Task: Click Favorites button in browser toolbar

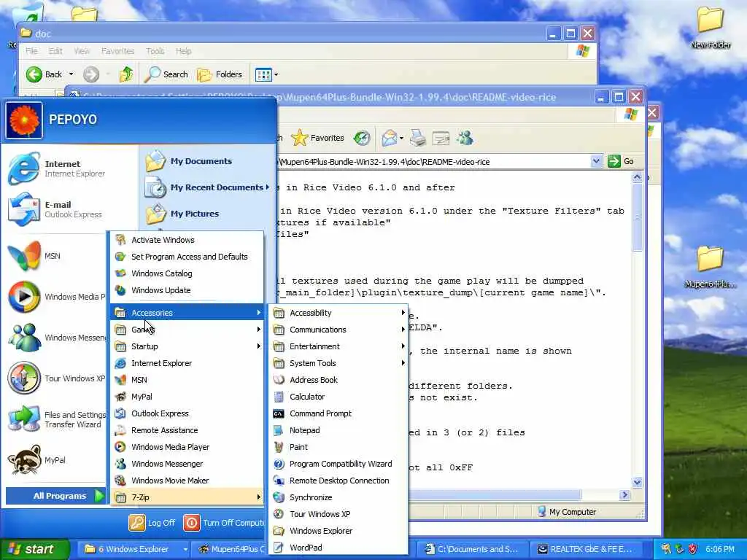Action: point(318,138)
